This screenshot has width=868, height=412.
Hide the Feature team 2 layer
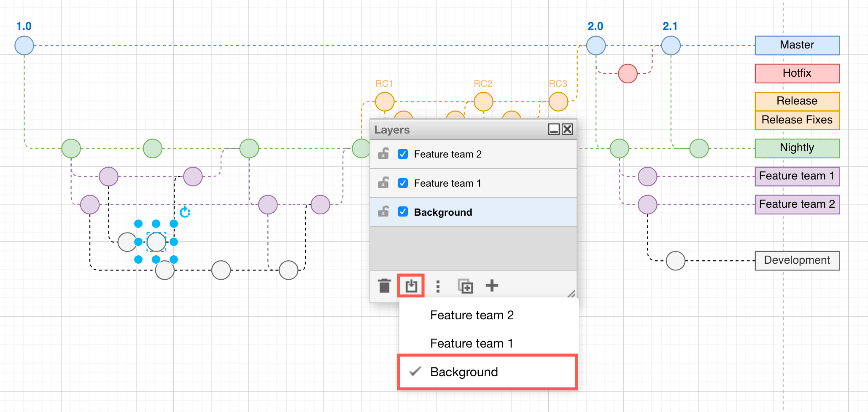(403, 154)
